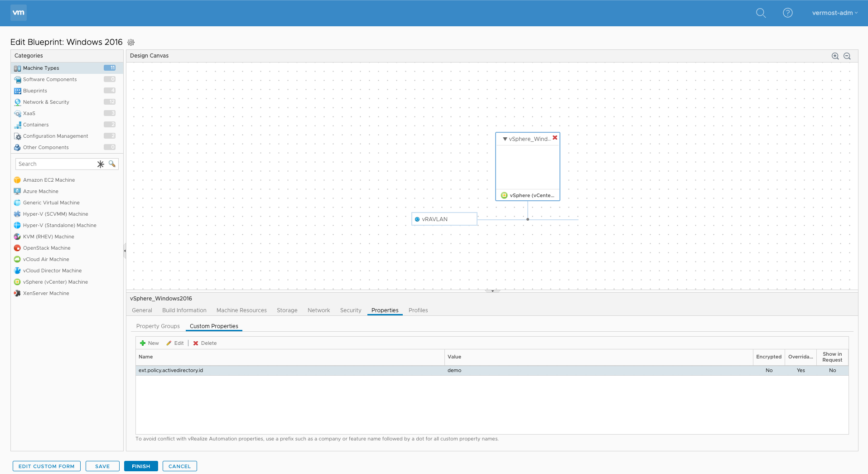
Task: Delete the selected custom property
Action: [205, 343]
